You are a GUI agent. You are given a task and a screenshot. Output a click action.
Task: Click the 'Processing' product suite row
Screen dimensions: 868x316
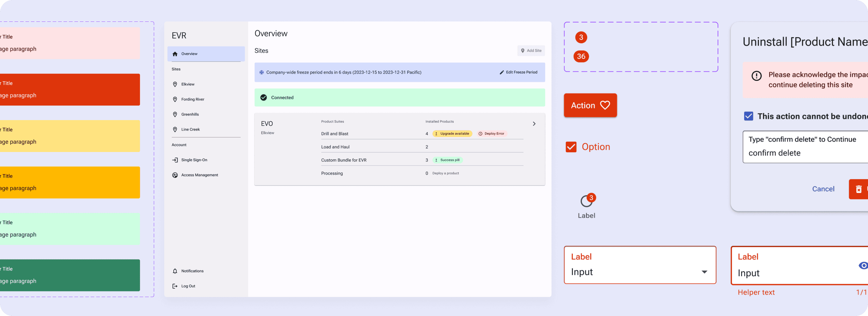422,173
